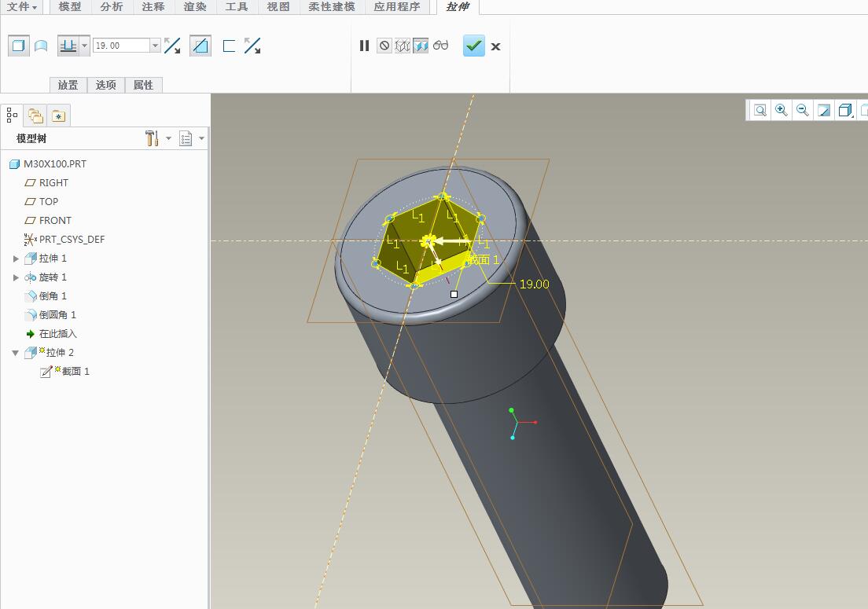868x609 pixels.
Task: Select 倒圆角 1 round feature
Action: click(x=50, y=315)
